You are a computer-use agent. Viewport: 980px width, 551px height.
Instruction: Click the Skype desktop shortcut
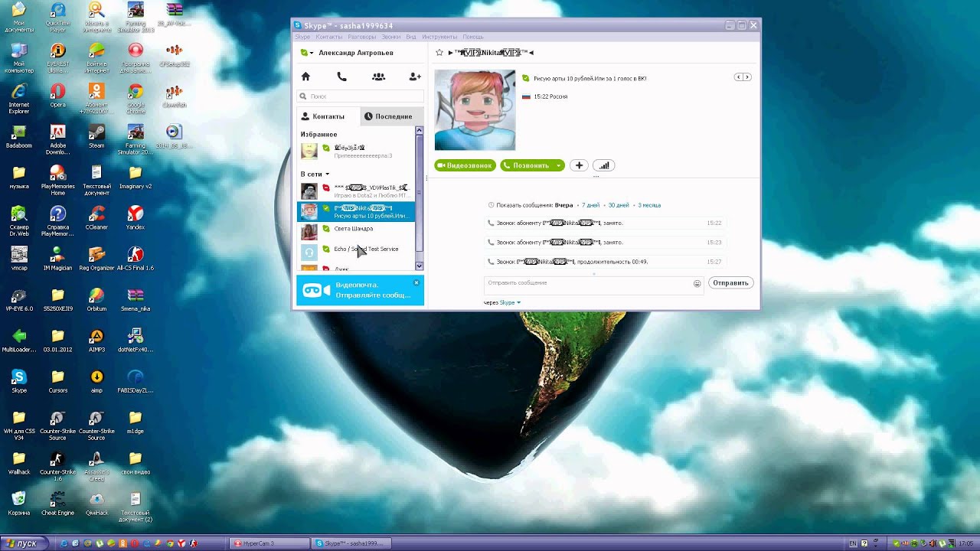pyautogui.click(x=19, y=380)
